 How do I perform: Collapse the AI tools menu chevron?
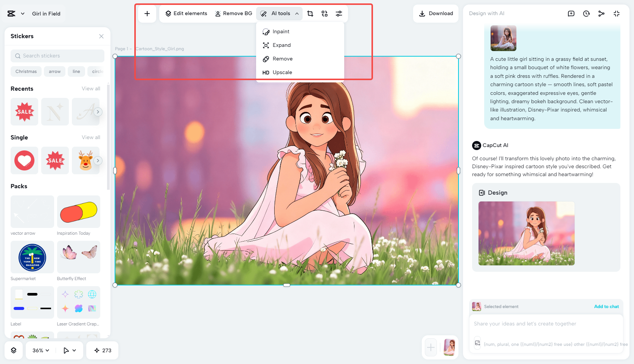297,13
